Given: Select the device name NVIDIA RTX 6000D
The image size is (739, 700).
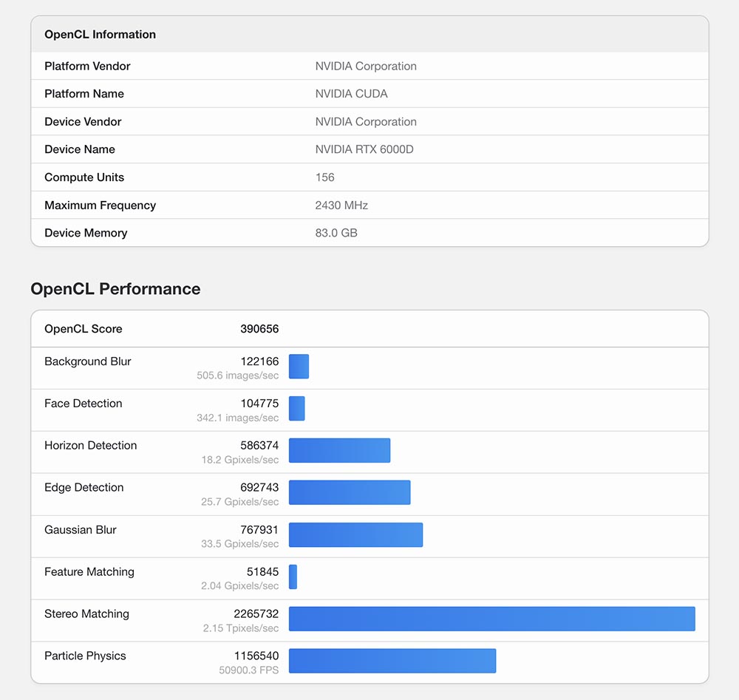Looking at the screenshot, I should point(364,149).
